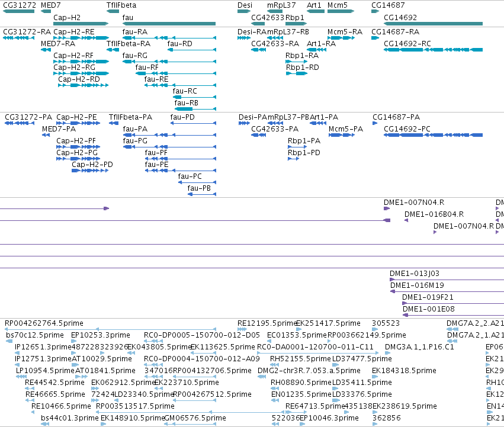
Task: Select transcript fau-RE
Action: click(156, 79)
